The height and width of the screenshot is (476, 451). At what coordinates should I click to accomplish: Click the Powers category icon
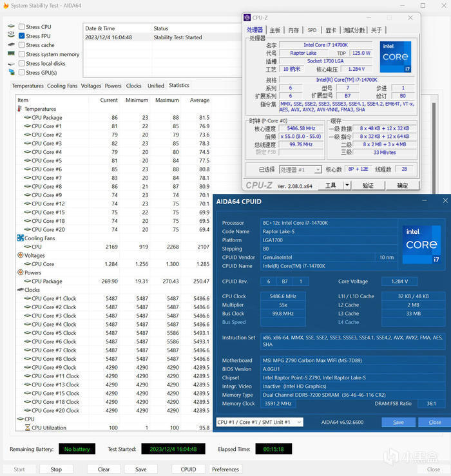tap(20, 272)
